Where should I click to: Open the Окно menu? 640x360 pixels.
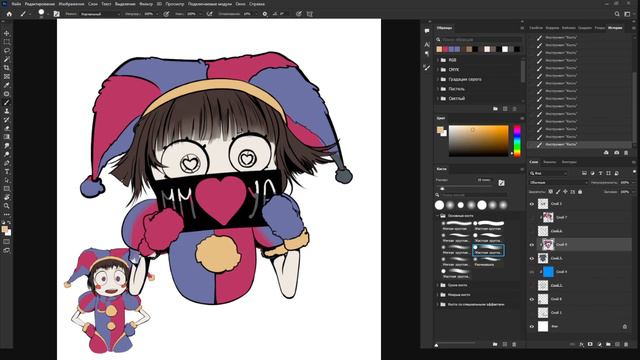(x=240, y=4)
